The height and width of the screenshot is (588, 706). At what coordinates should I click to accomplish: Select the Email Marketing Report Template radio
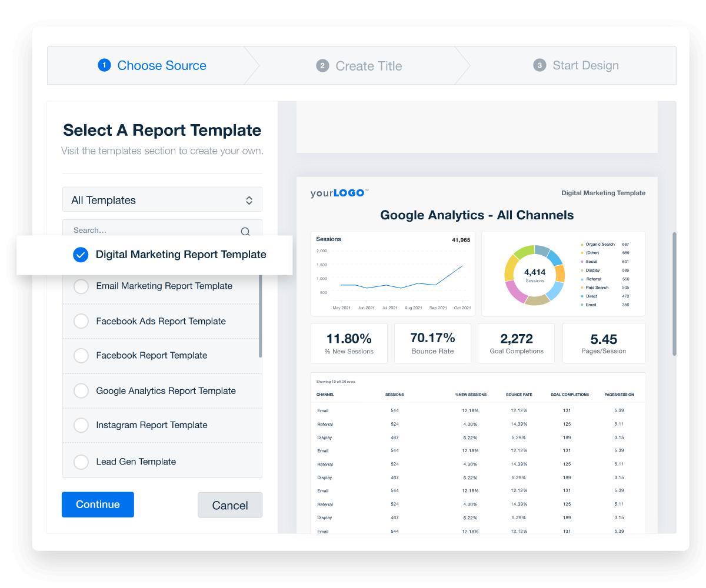81,286
